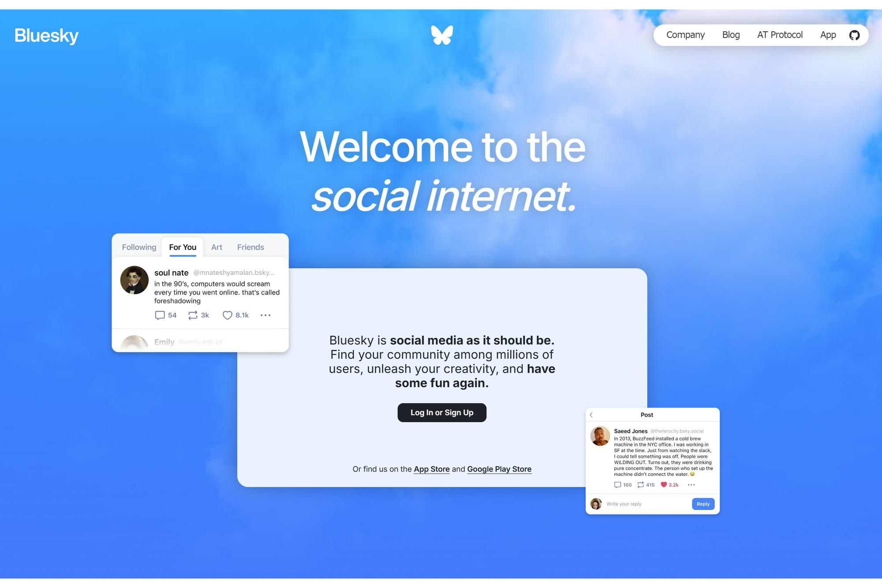Click the heart icon on Saeed Jones's post
The height and width of the screenshot is (588, 882).
tap(664, 484)
